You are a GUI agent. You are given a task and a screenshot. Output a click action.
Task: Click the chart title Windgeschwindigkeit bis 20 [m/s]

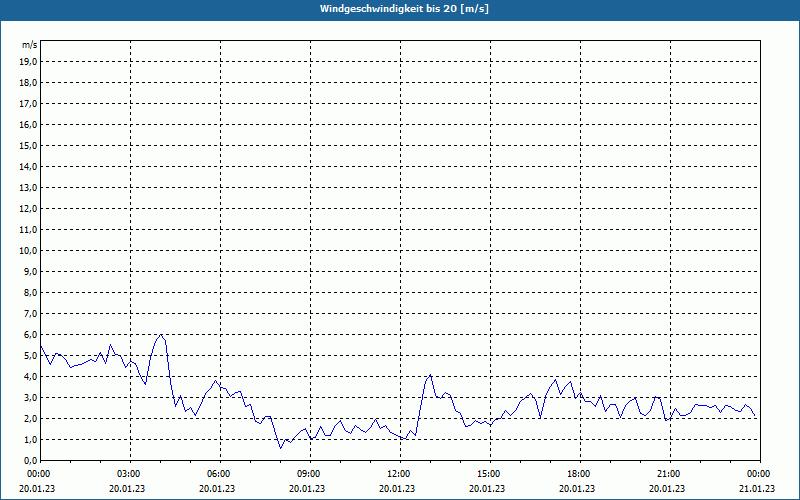pyautogui.click(x=404, y=9)
